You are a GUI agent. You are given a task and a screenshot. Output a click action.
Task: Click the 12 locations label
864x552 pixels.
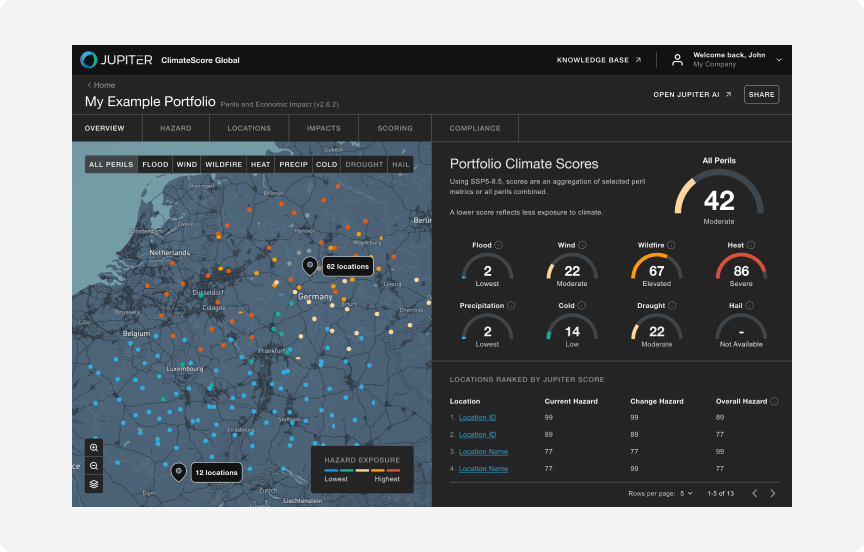217,472
